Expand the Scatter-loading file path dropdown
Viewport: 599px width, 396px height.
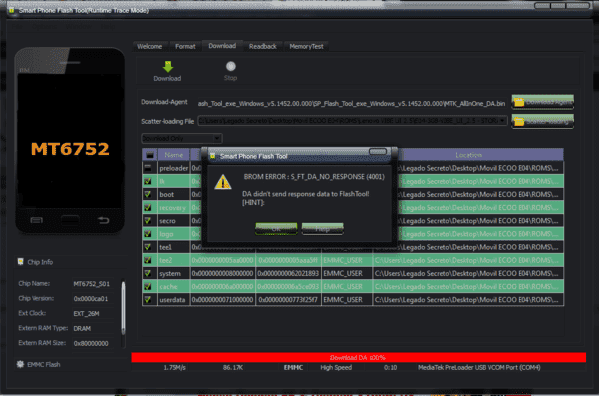coord(502,121)
